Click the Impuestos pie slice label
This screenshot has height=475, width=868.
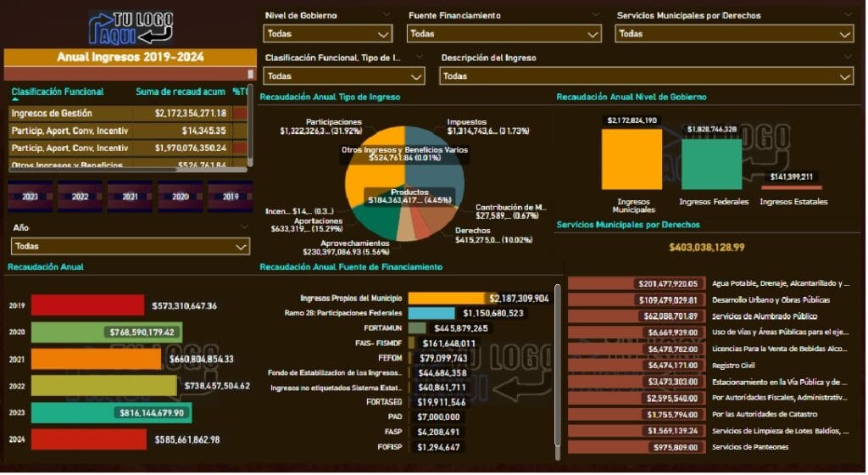(x=487, y=126)
